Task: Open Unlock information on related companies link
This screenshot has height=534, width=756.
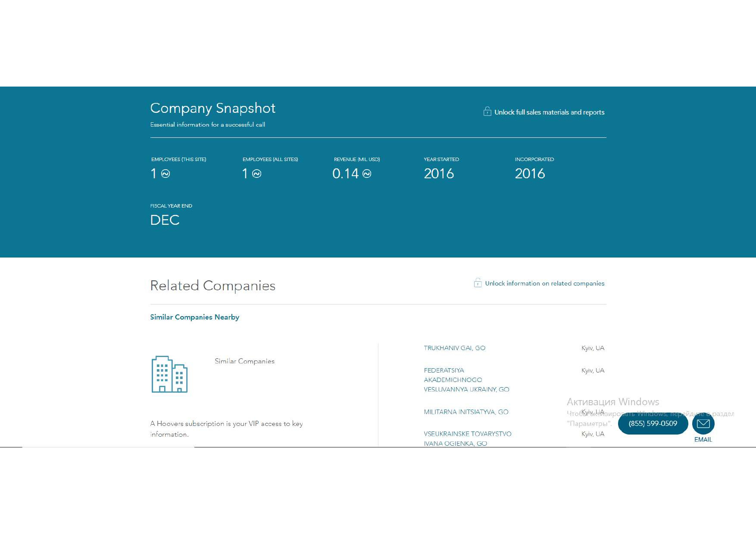Action: [x=545, y=283]
